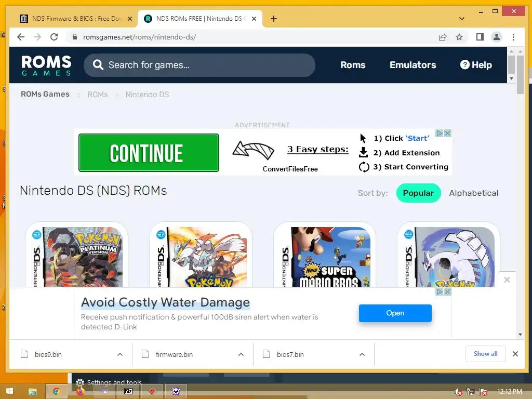Open the Chrome profile menu
Image resolution: width=532 pixels, height=399 pixels.
[496, 37]
